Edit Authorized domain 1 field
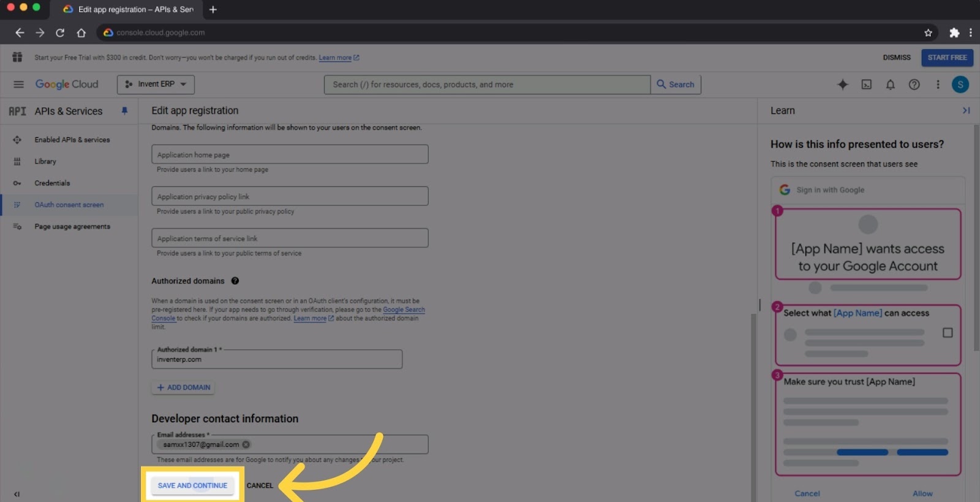The height and width of the screenshot is (502, 980). (277, 359)
